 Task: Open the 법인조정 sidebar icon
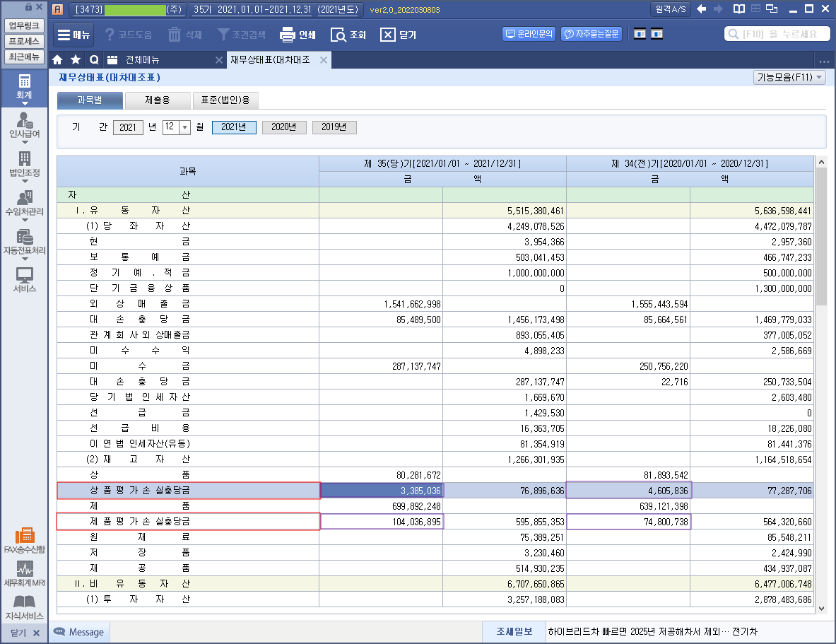pos(25,163)
